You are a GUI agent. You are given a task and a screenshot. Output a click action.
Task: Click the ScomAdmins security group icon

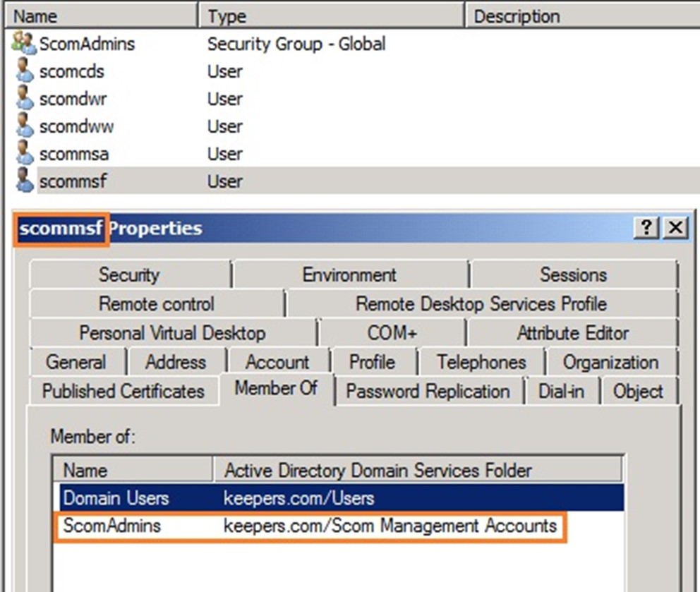point(23,44)
